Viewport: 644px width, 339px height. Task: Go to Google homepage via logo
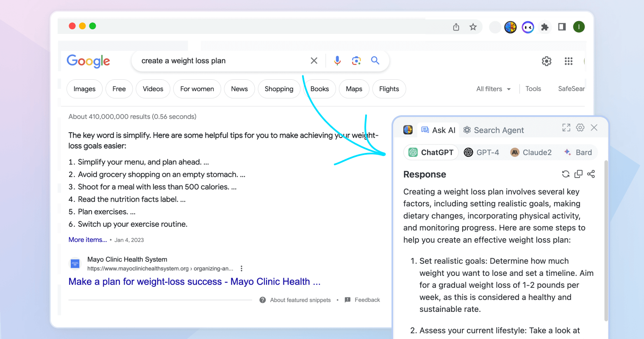click(x=88, y=61)
